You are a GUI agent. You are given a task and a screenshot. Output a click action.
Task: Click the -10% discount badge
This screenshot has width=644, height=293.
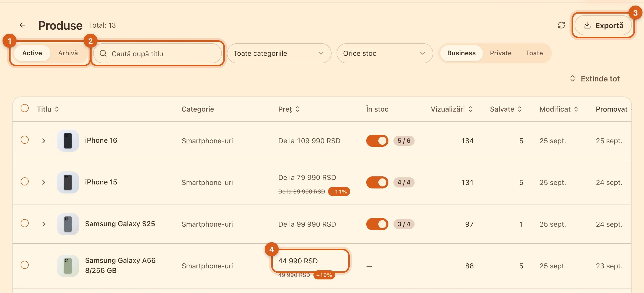click(x=324, y=275)
